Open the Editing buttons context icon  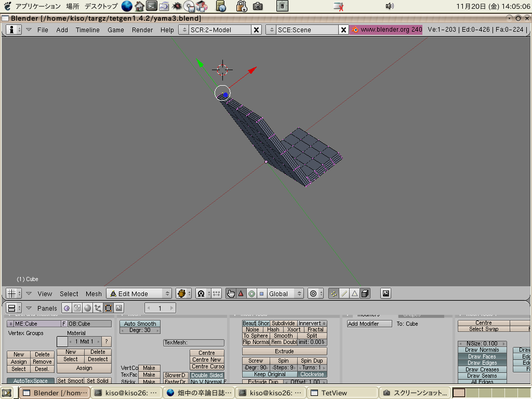(108, 308)
